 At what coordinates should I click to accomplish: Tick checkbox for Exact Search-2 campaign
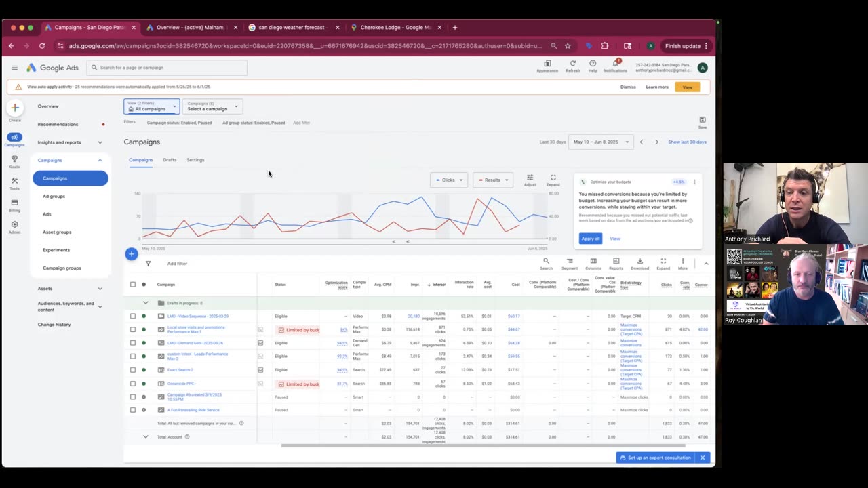133,370
